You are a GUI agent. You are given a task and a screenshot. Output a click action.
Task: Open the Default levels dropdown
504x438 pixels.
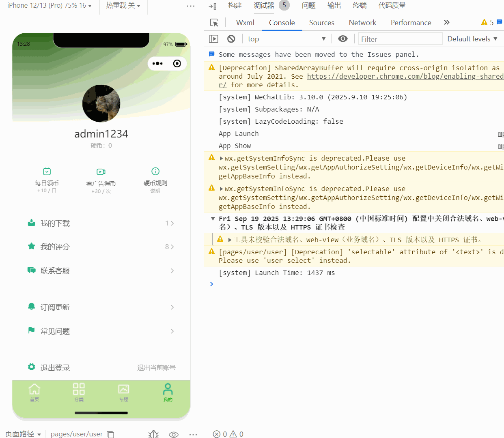[x=472, y=39]
